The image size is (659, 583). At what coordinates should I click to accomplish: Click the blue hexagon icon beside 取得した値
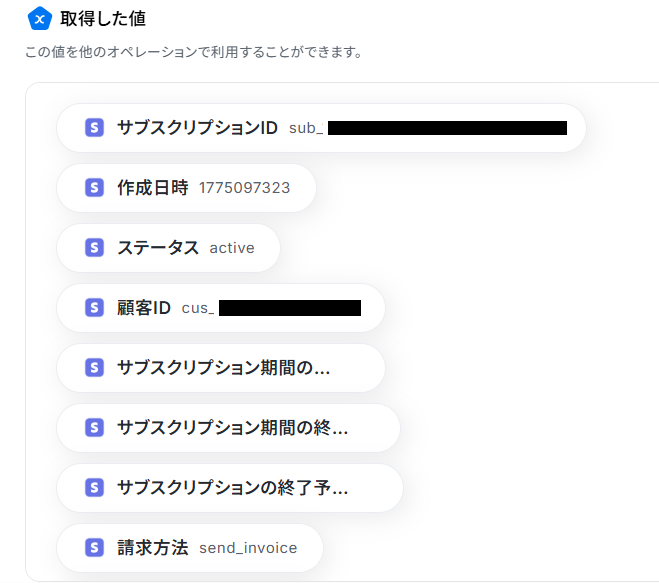[39, 18]
